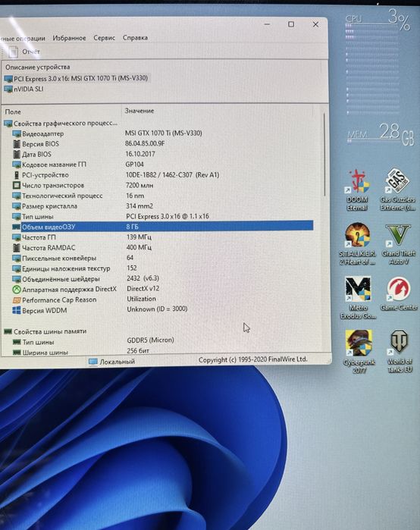Click the chip icon next to Дата BIOS
Image resolution: width=420 pixels, height=530 pixels.
pos(17,155)
